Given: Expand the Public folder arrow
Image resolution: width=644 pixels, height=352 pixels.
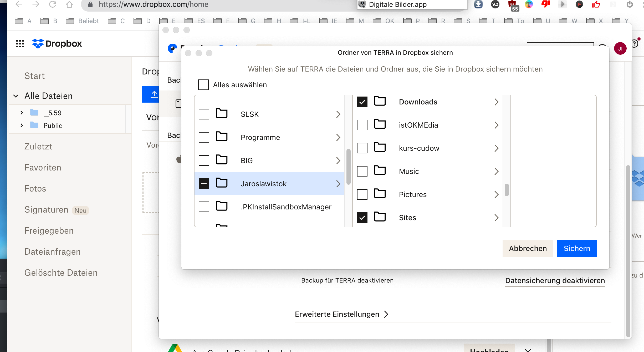Looking at the screenshot, I should point(22,125).
